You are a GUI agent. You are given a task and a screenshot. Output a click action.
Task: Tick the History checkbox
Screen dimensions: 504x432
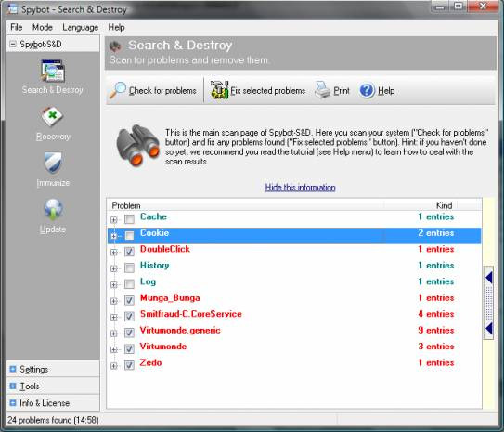pyautogui.click(x=130, y=268)
